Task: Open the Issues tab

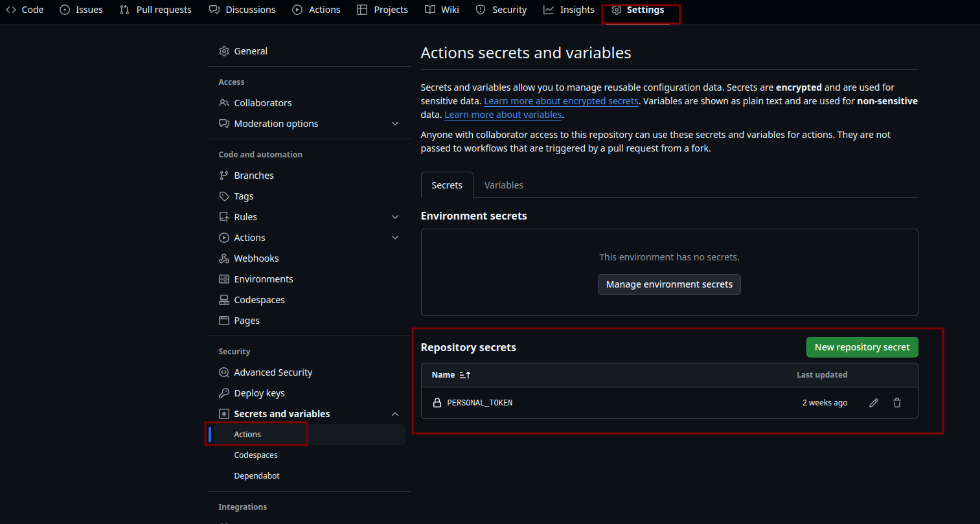Action: click(x=82, y=10)
